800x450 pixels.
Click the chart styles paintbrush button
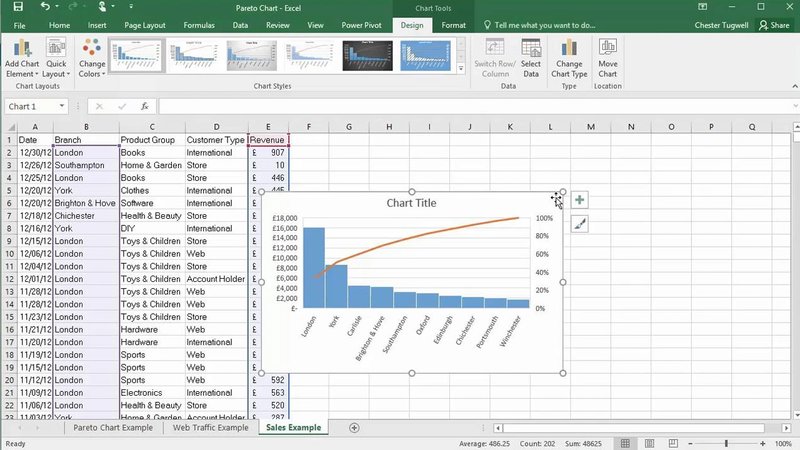point(580,224)
